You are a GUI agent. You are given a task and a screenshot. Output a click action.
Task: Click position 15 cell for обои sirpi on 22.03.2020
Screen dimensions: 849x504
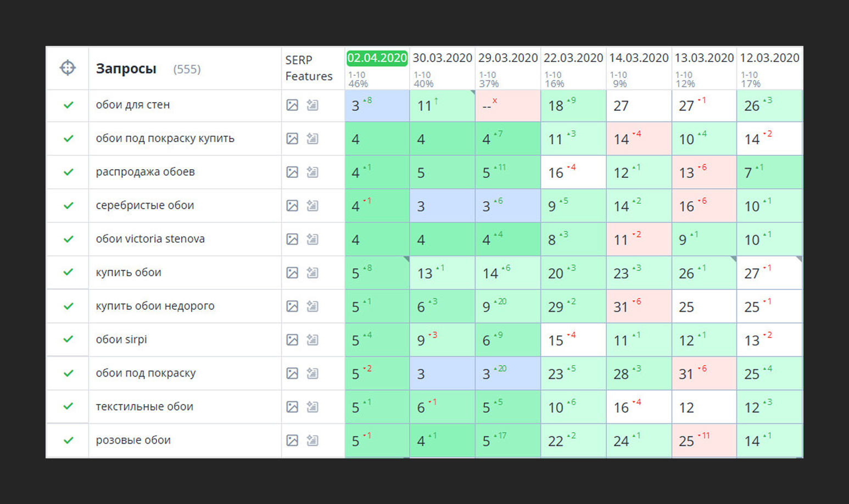tap(573, 340)
